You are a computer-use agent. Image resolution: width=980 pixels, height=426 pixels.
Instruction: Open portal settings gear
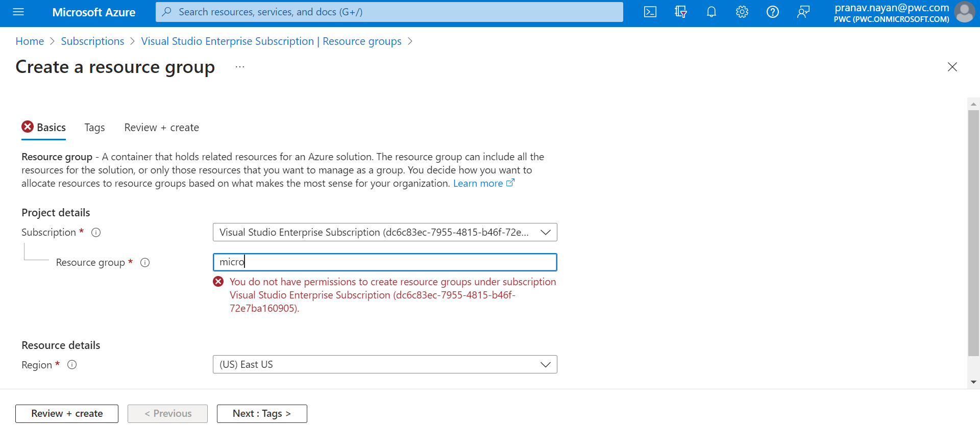tap(742, 12)
